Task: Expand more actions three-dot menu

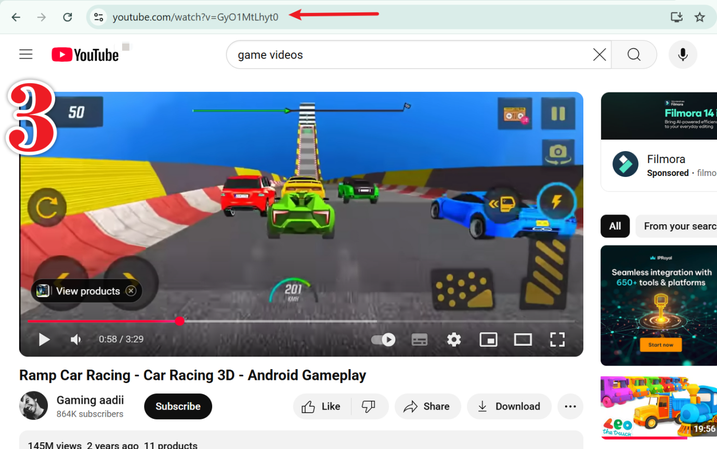Action: 570,407
